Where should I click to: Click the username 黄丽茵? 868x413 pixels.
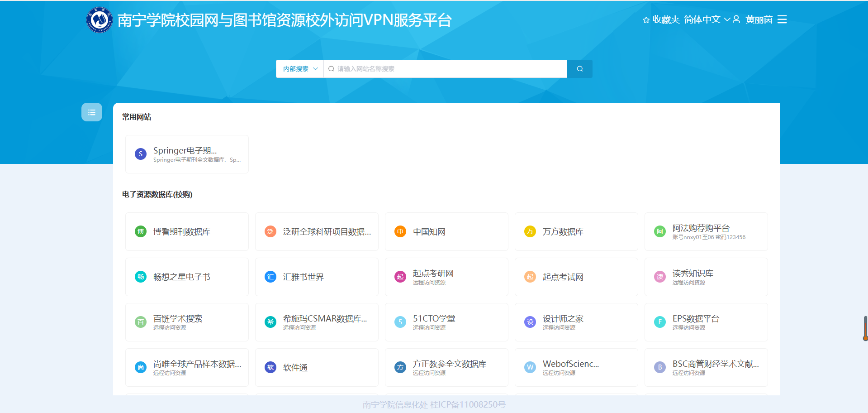pos(759,19)
